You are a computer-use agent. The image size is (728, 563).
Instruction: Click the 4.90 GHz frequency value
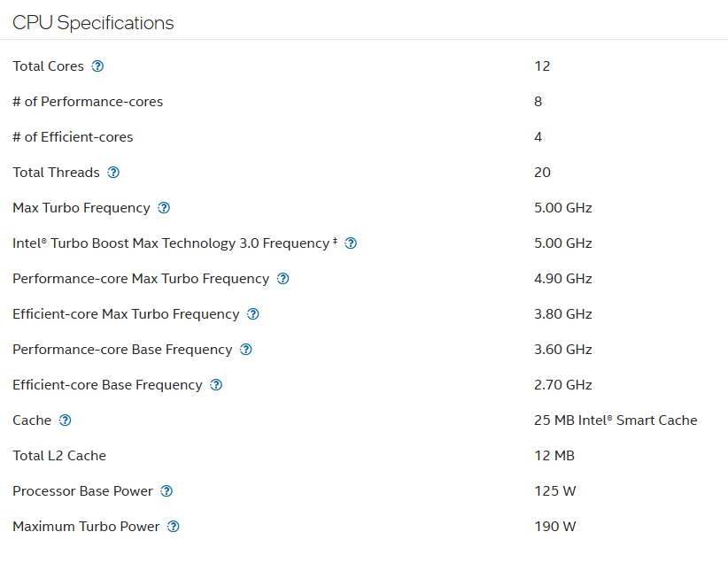click(562, 279)
